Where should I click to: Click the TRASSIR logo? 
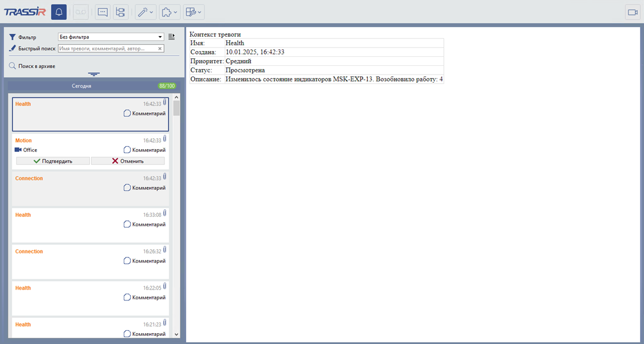(x=25, y=12)
